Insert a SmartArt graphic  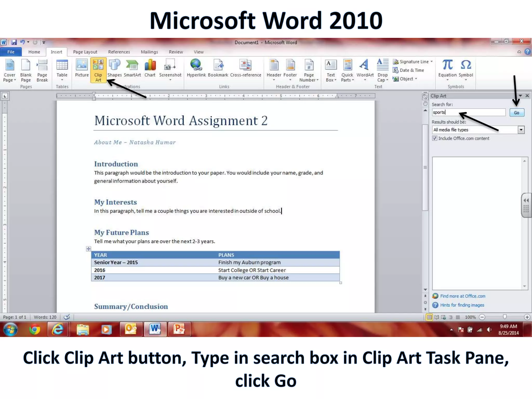pyautogui.click(x=132, y=68)
